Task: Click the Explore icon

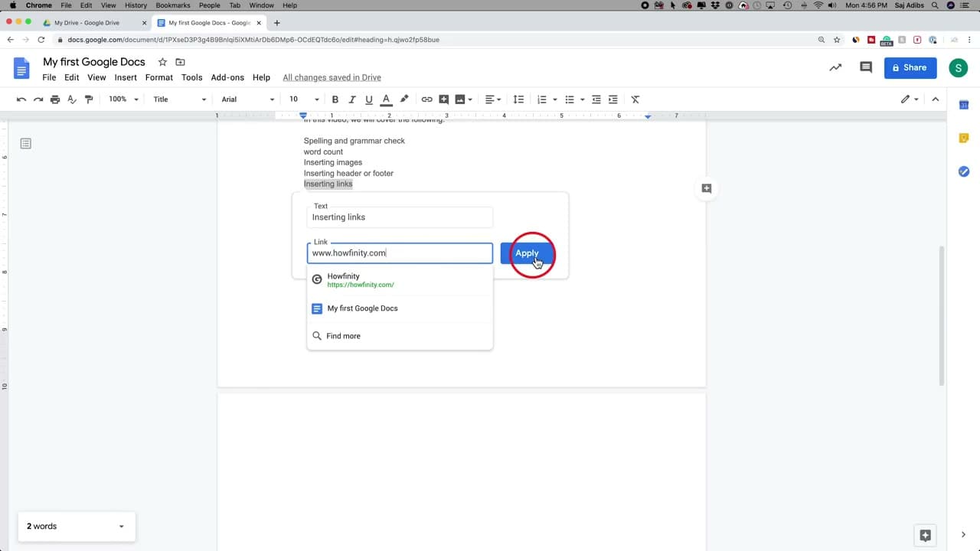Action: [925, 536]
